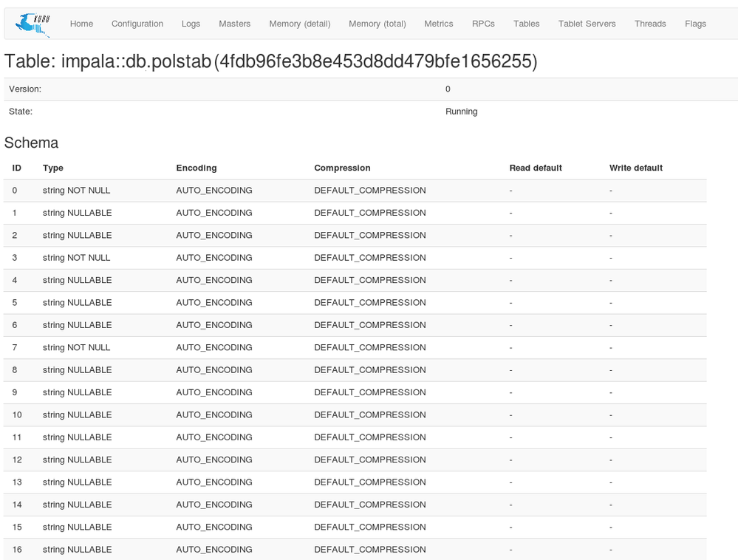The image size is (738, 560).
Task: Click the Running state value
Action: 461,112
